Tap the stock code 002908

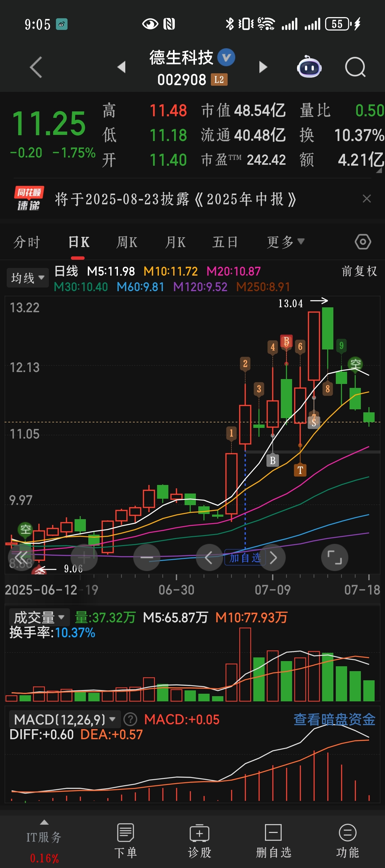pyautogui.click(x=182, y=80)
